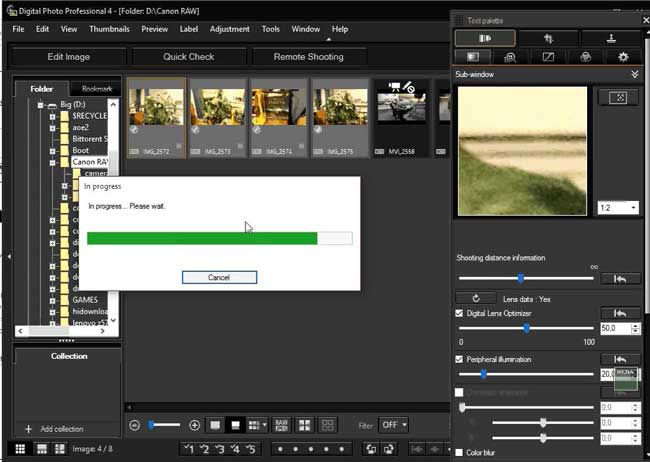Image resolution: width=650 pixels, height=462 pixels.
Task: Enable the Color blur checkbox
Action: point(459,452)
